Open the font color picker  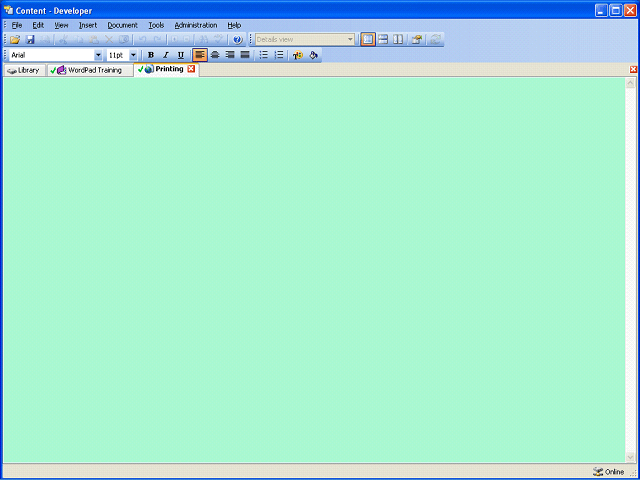[298, 55]
